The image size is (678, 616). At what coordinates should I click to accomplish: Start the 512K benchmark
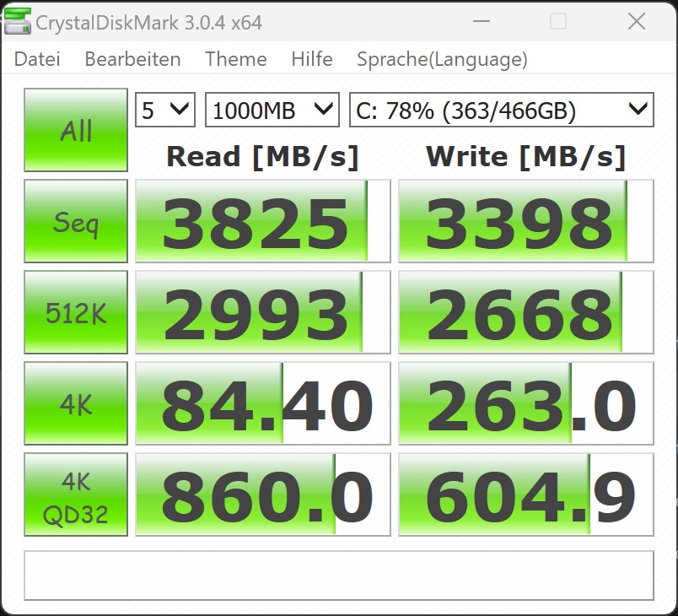coord(76,312)
